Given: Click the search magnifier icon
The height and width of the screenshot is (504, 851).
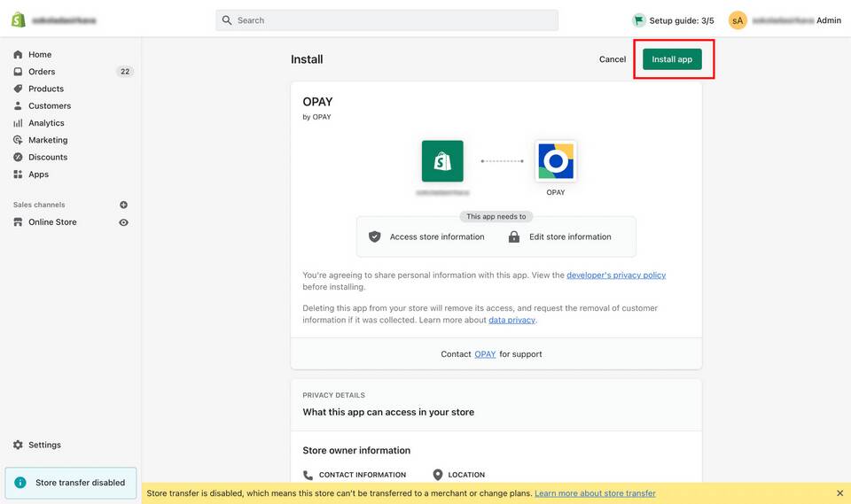Looking at the screenshot, I should [x=227, y=20].
